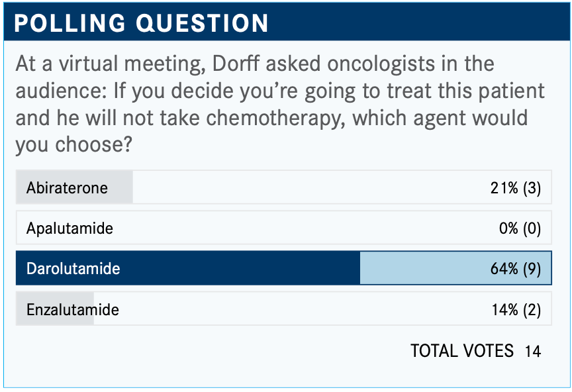Click the light blue segment of Darolutamide bar

[x=455, y=268]
